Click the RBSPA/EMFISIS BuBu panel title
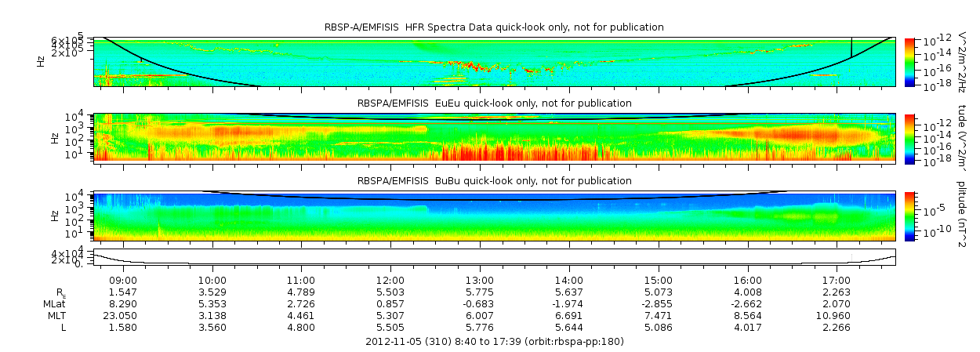The width and height of the screenshot is (980, 352). click(x=494, y=180)
